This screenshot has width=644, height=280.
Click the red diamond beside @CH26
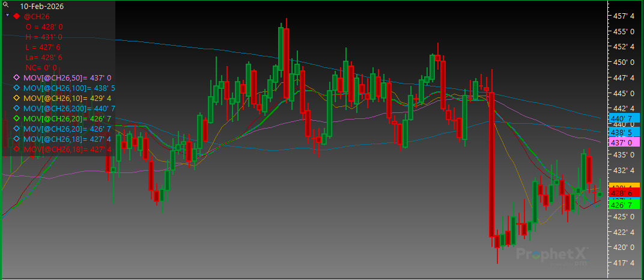pos(17,16)
